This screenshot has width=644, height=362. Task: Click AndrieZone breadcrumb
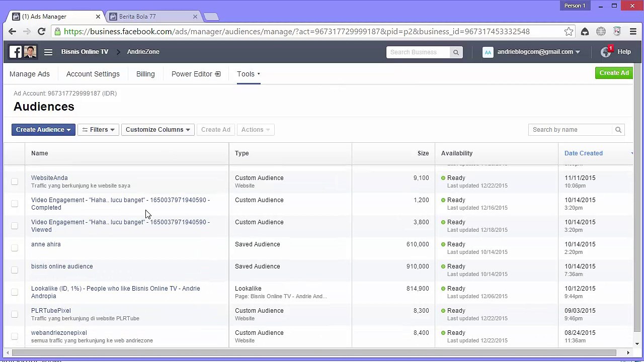[x=143, y=52]
